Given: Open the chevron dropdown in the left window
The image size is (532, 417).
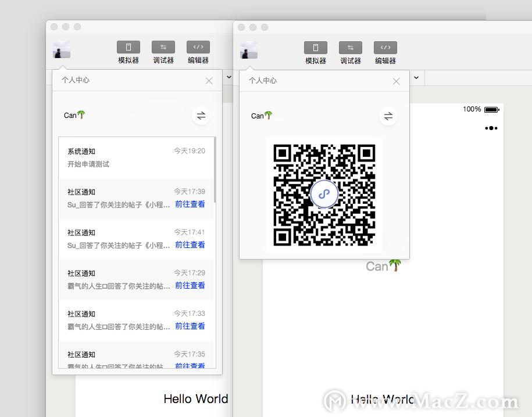Looking at the screenshot, I should point(228,77).
